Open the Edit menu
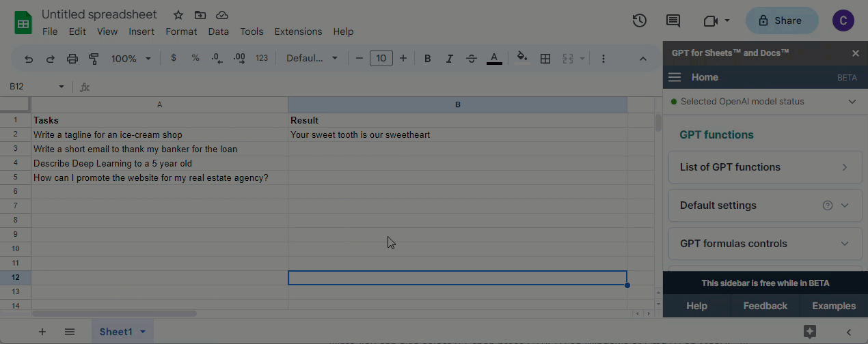868x344 pixels. [77, 31]
